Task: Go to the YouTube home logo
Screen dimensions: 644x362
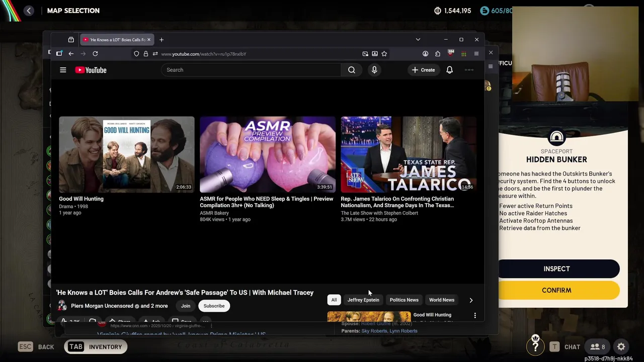Action: pos(91,70)
